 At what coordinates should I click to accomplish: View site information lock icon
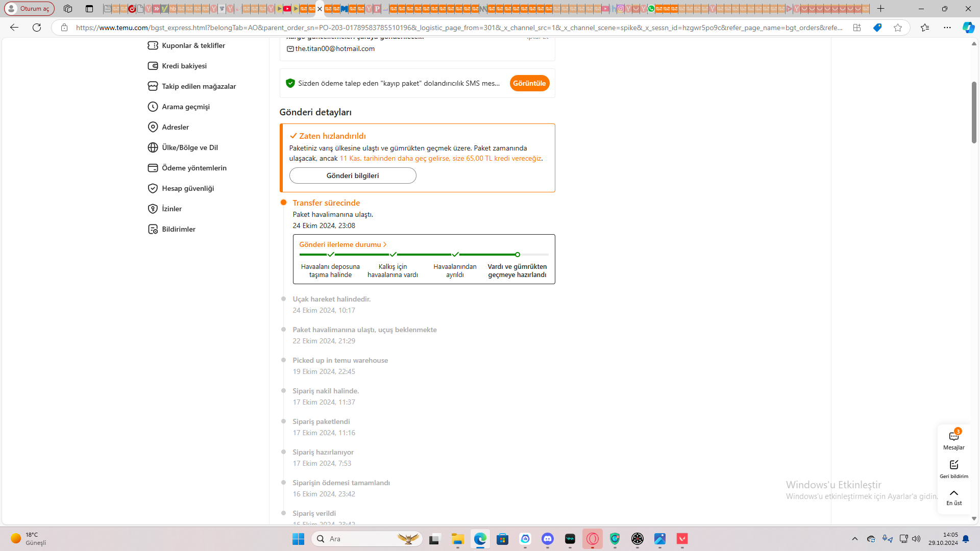(64, 28)
